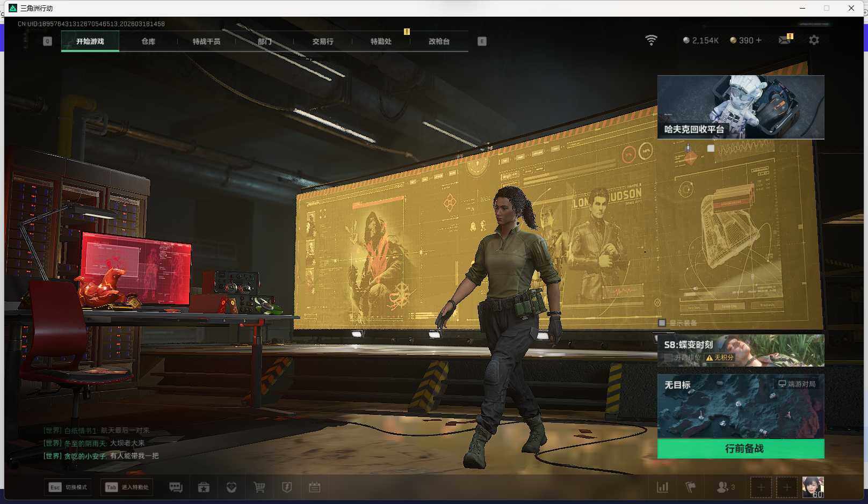868x504 pixels.
Task: Click the world chat line from 冬至的阴雨天
Action: coord(94,443)
